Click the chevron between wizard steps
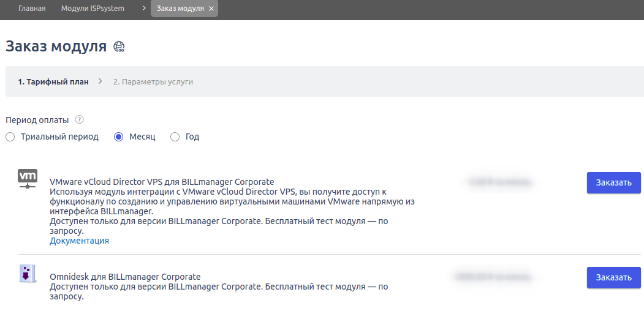The width and height of the screenshot is (644, 311). click(100, 81)
